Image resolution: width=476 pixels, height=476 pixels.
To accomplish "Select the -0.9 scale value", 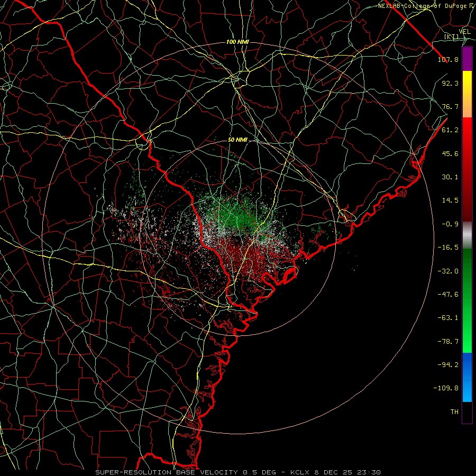I will pos(450,224).
